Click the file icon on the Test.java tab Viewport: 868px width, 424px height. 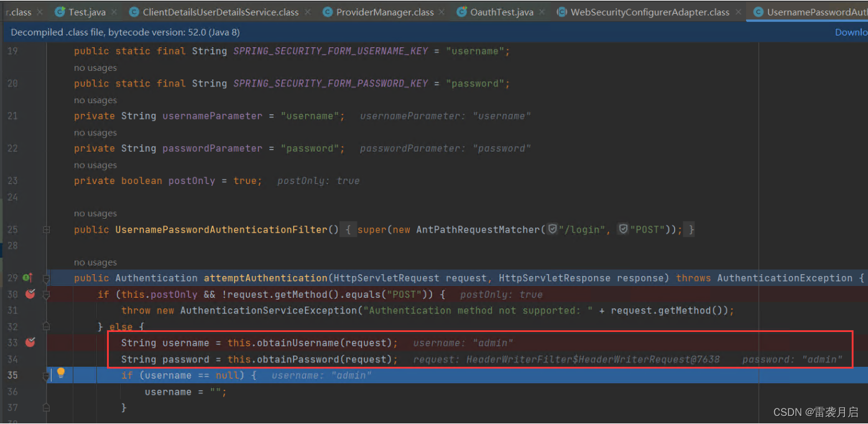(x=60, y=11)
